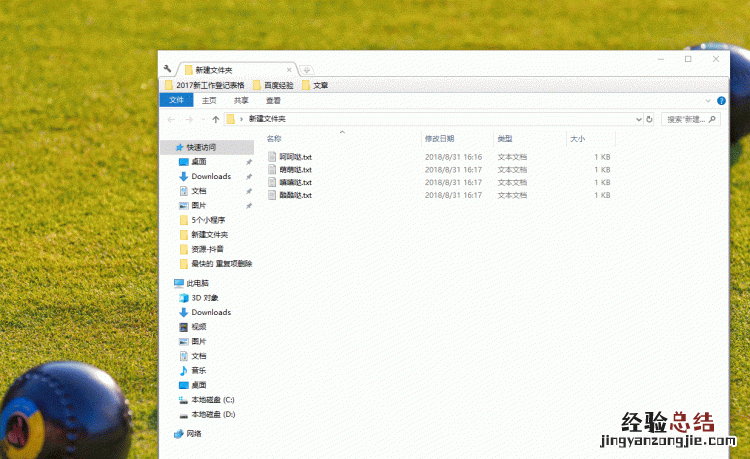Viewport: 750px width, 459px height.
Task: Select the 呵呵哒.txt file icon
Action: [x=271, y=157]
